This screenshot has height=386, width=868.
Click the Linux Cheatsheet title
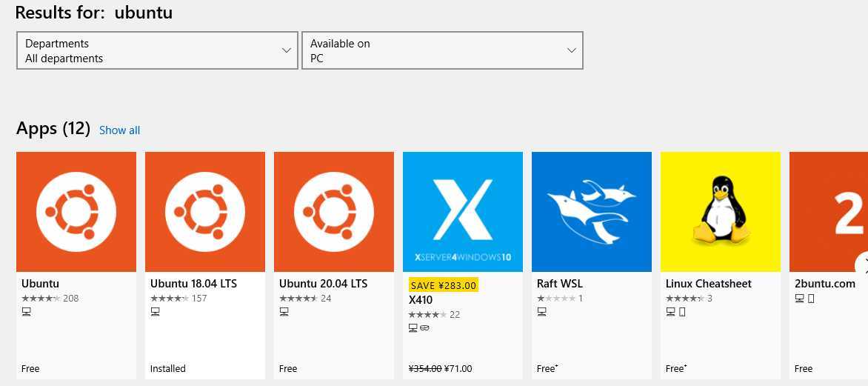(709, 284)
